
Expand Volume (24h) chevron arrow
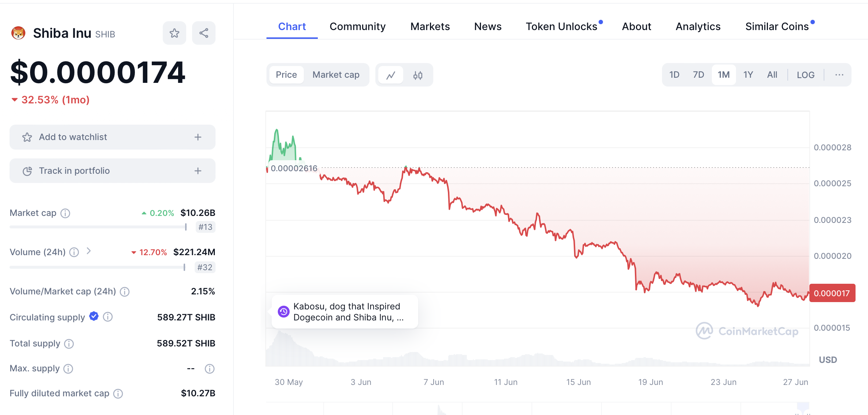[x=88, y=251]
